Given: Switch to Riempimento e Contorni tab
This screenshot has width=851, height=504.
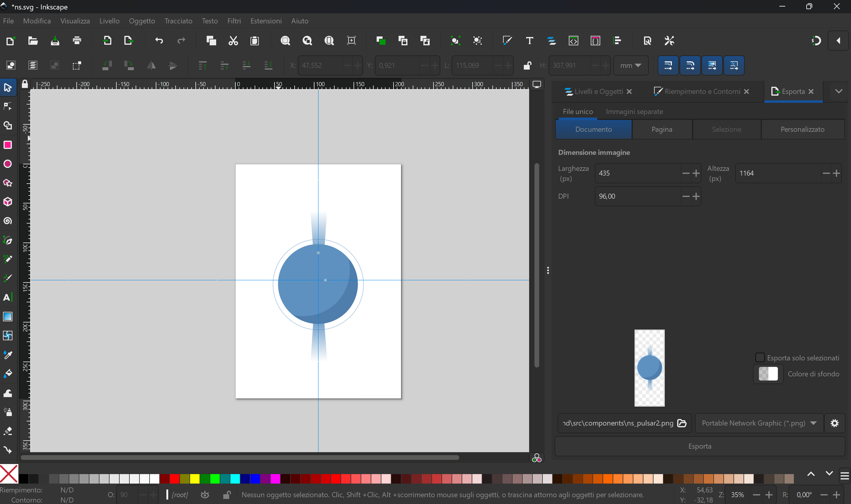Looking at the screenshot, I should click(x=702, y=92).
